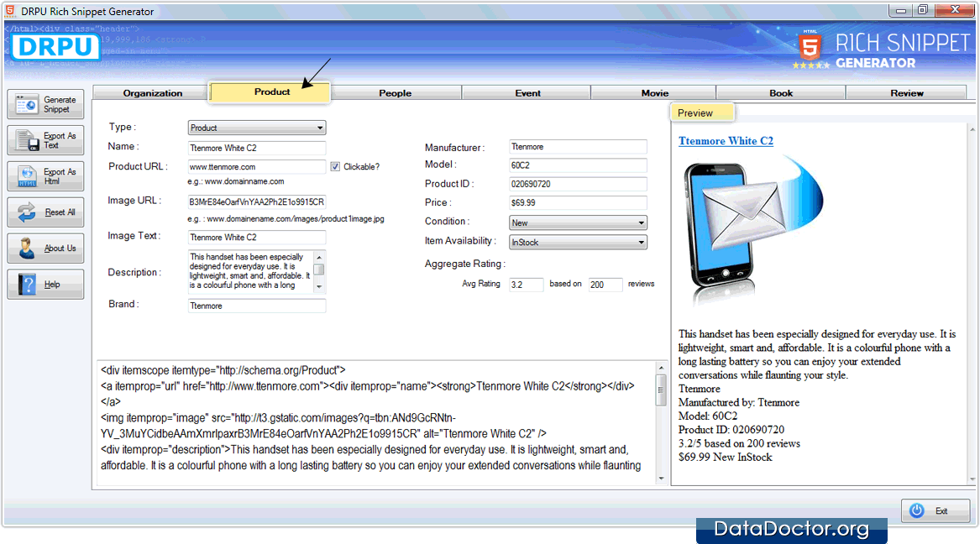Click the Description scrollbar up arrow
This screenshot has width=980, height=544.
319,257
